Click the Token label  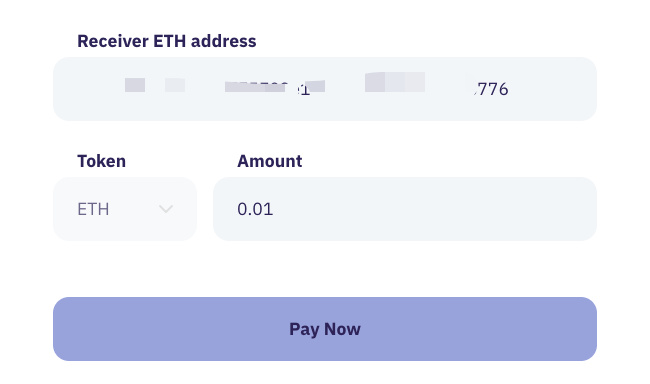pyautogui.click(x=102, y=161)
